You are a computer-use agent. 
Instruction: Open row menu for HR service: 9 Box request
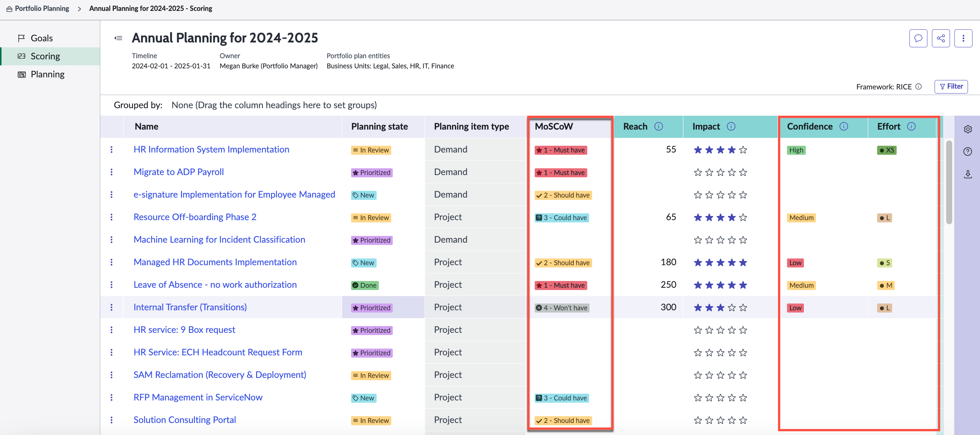coord(112,329)
